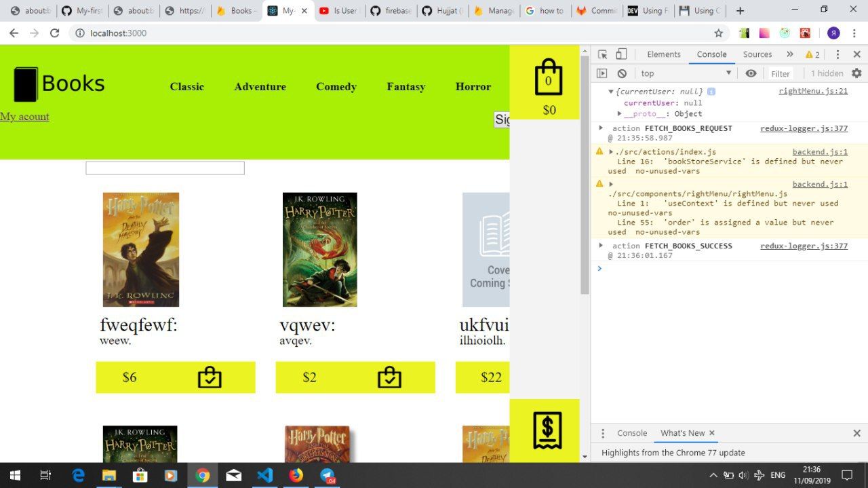Viewport: 868px width, 488px height.
Task: Expand the __proto__ Object entry
Action: [619, 113]
